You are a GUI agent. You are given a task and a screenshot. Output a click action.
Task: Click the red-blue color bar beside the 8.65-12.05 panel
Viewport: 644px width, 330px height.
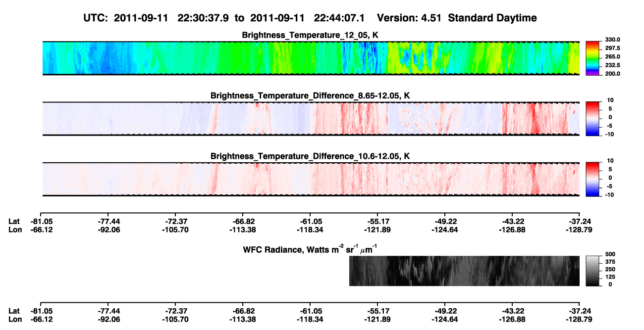point(592,118)
